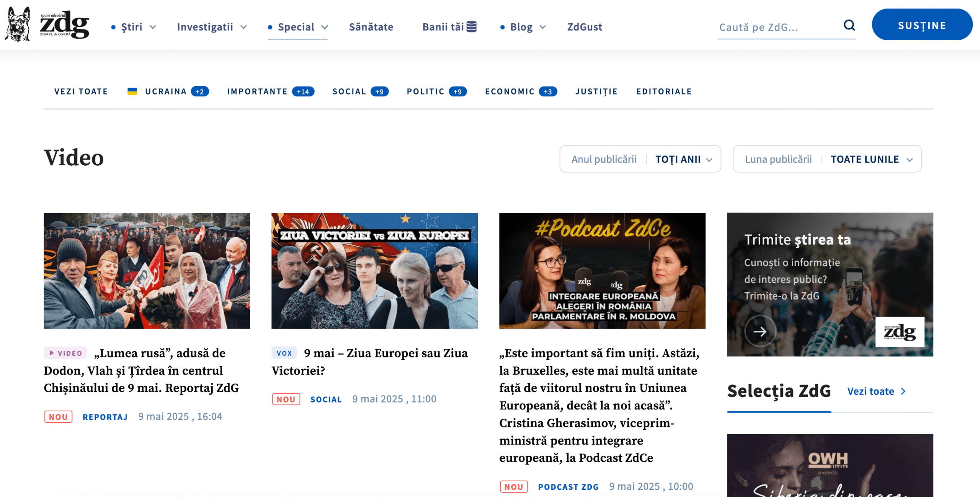980x497 pixels.
Task: Open the Anul publicării Toți anii dropdown
Action: click(640, 159)
